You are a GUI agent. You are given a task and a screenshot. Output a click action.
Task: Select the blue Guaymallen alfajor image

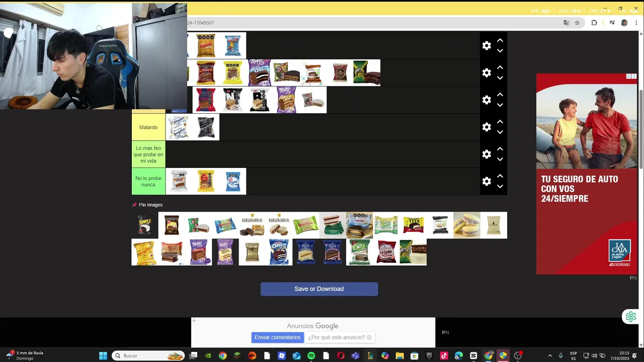pos(225,225)
